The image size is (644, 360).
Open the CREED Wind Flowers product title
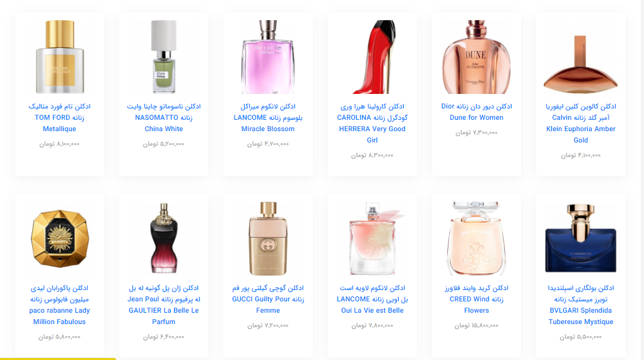click(x=476, y=299)
